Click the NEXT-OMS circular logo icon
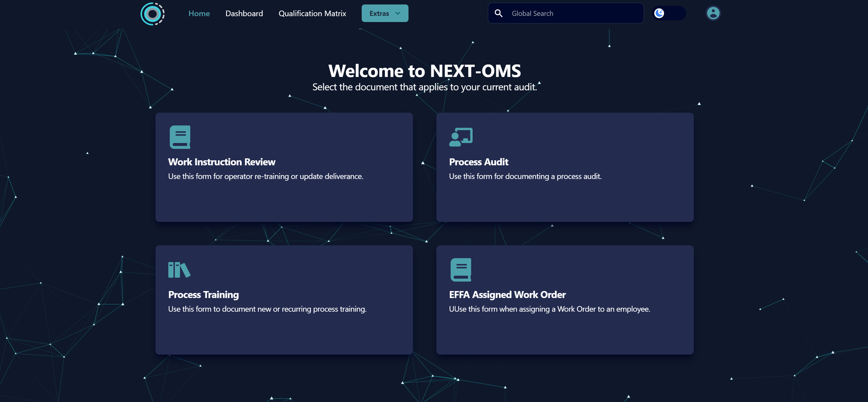The width and height of the screenshot is (868, 402). (152, 14)
